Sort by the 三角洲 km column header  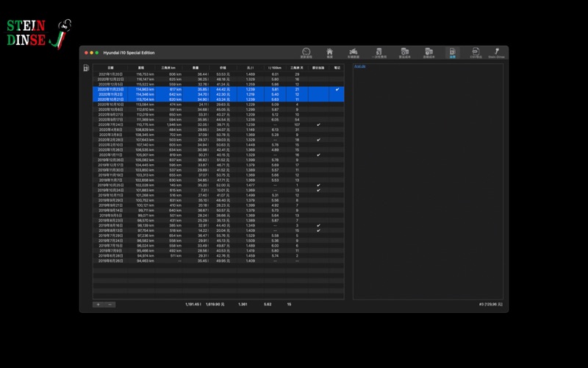pos(168,68)
